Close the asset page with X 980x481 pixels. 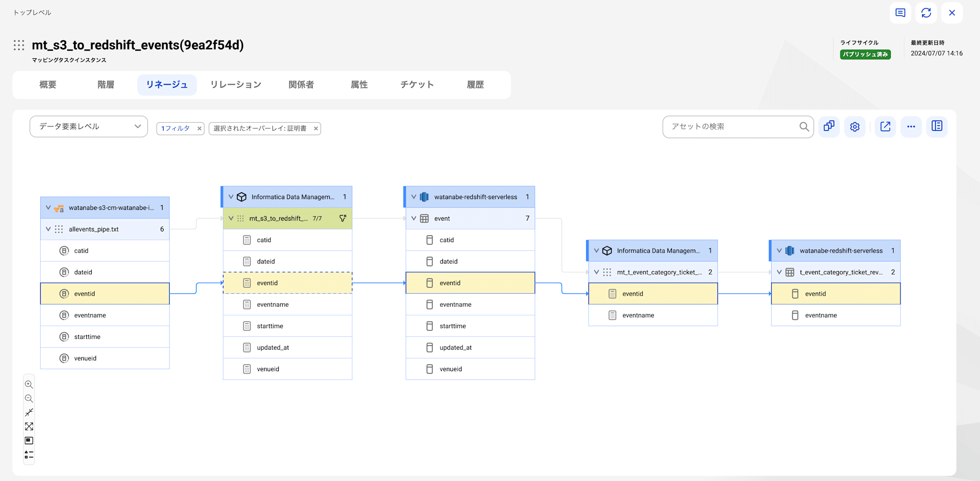[952, 13]
